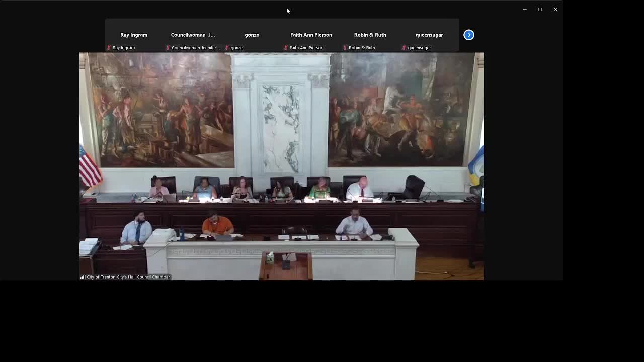Show next participants with the blue arrow
The width and height of the screenshot is (644, 362).
click(x=468, y=35)
